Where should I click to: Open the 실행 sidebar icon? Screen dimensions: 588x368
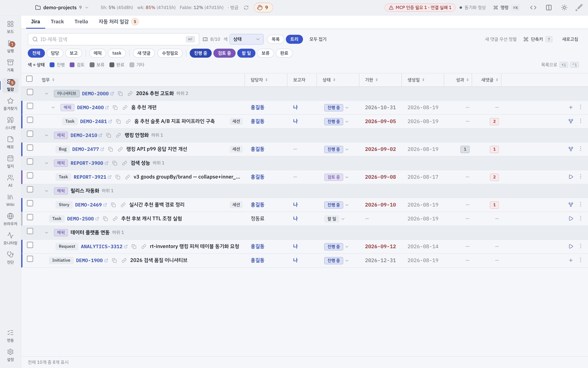10,46
